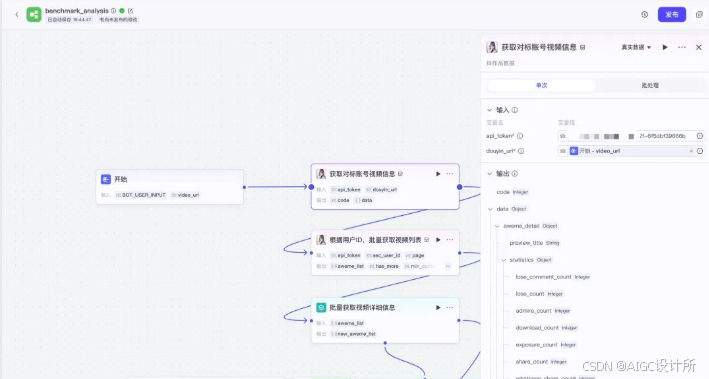
Task: Click small icon after panel title
Action: pos(582,47)
